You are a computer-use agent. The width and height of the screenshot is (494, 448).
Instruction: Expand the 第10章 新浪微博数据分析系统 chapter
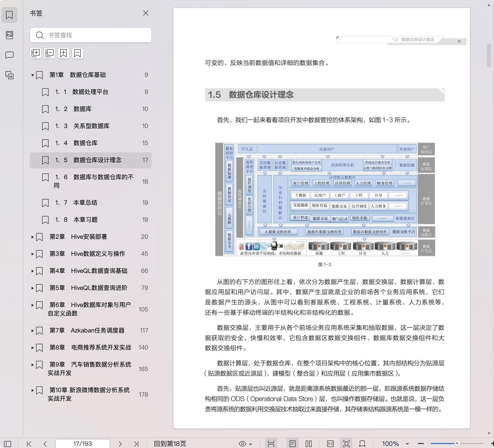(33, 390)
